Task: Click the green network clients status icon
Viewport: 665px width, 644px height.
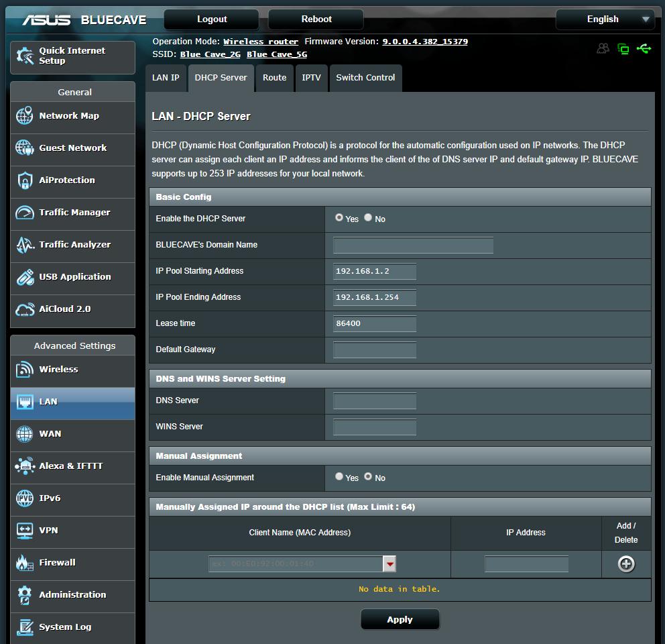Action: (623, 49)
